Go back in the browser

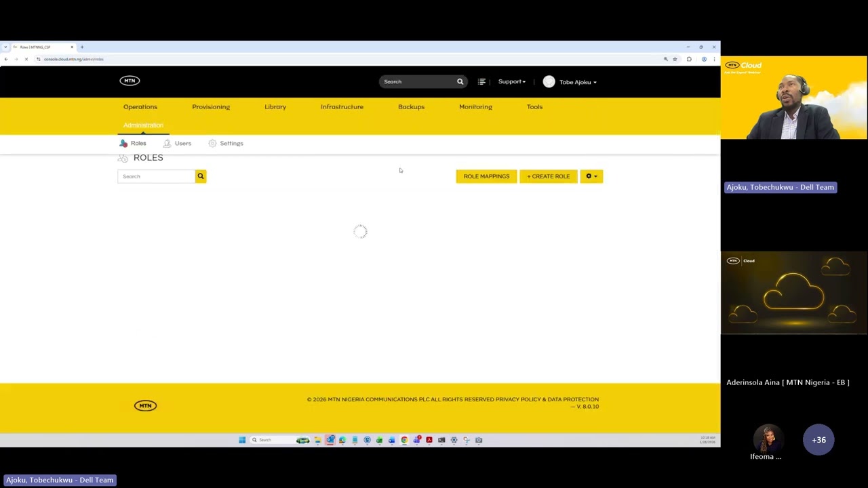point(6,59)
